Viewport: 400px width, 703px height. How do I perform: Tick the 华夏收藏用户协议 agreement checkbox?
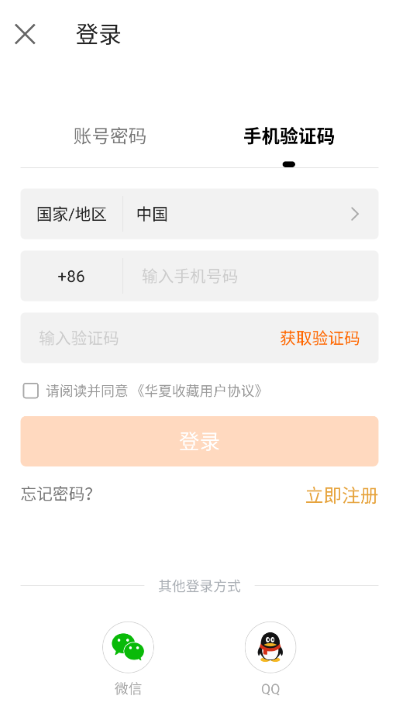coord(30,391)
